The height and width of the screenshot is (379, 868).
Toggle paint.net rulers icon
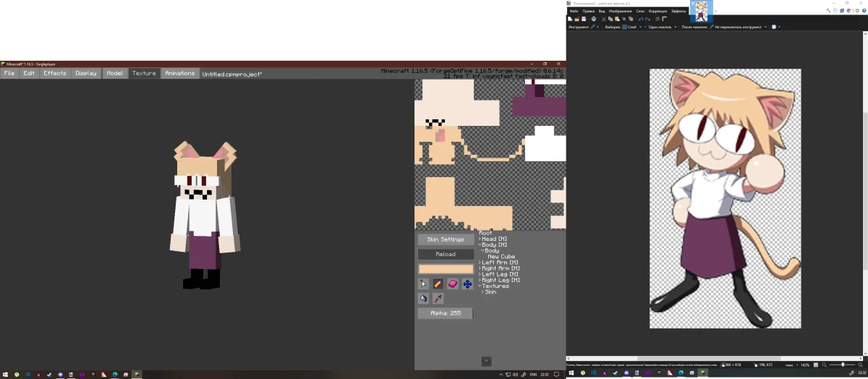(x=664, y=19)
